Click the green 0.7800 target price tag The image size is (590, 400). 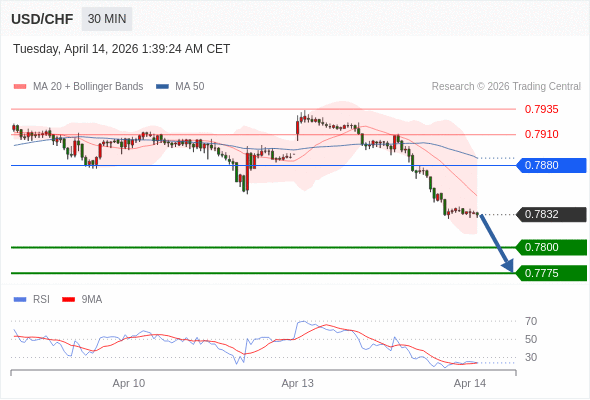(551, 247)
